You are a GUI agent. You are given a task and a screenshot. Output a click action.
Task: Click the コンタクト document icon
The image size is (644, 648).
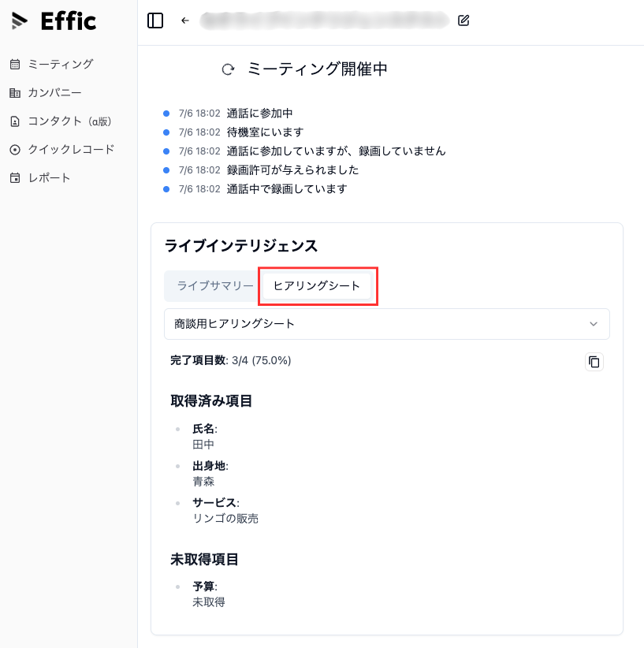coord(15,121)
